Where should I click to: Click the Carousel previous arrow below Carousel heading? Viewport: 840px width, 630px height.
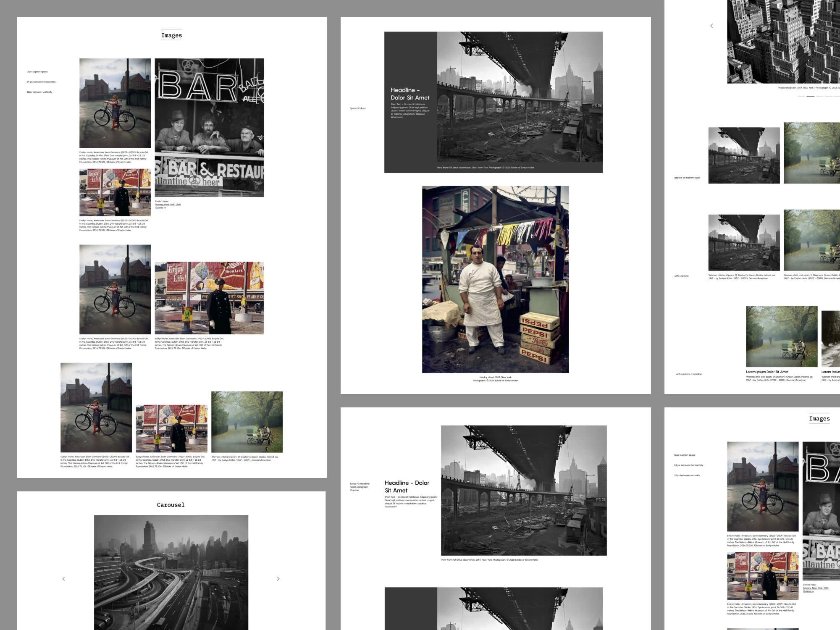(x=64, y=579)
